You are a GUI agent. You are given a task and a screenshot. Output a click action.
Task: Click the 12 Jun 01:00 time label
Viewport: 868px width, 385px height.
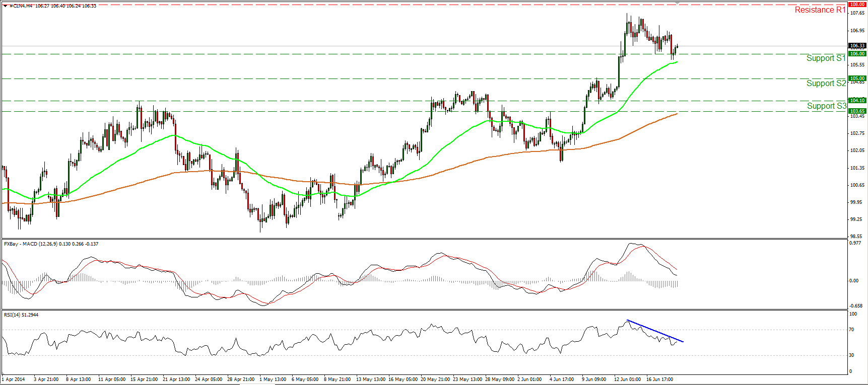click(x=627, y=379)
